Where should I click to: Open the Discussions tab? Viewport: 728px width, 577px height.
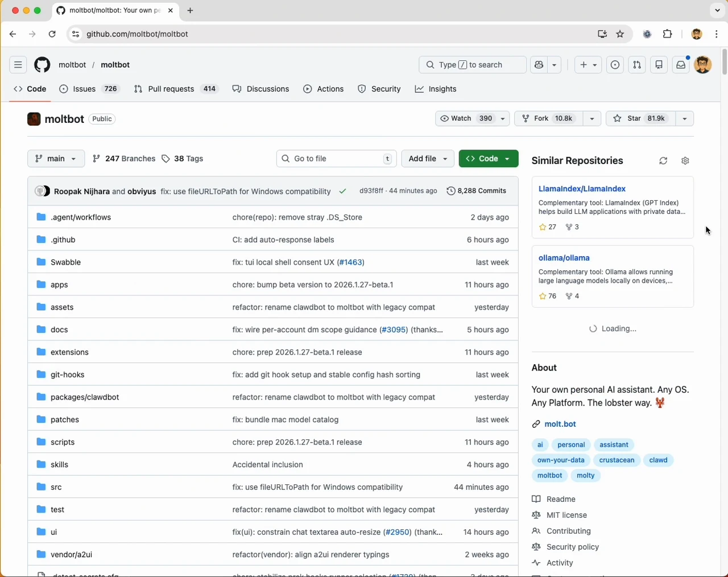coord(261,89)
